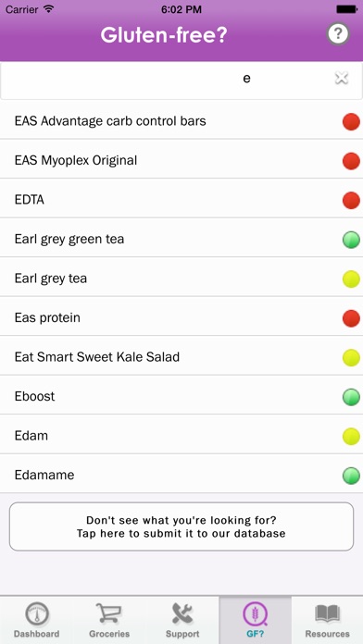Open the Eboost entry
363x644 pixels.
pyautogui.click(x=181, y=396)
